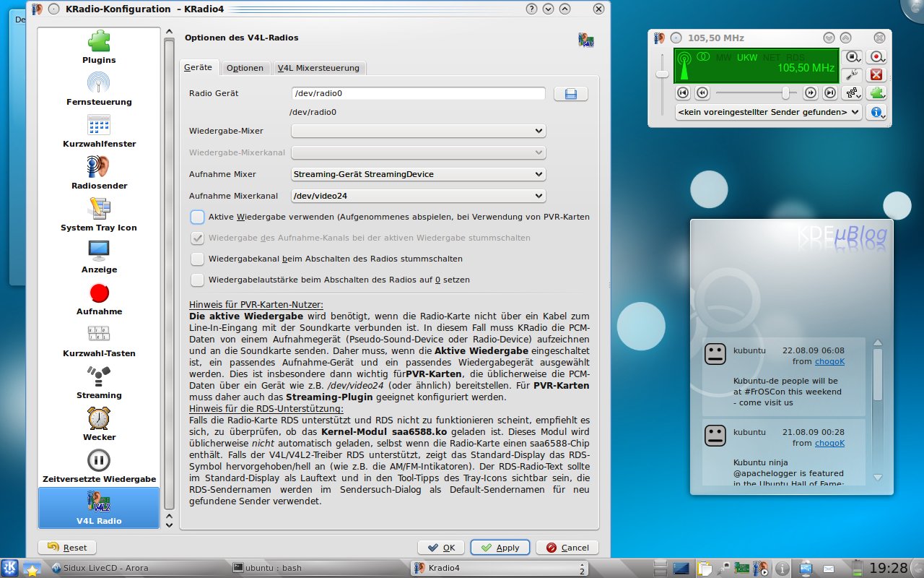Click the Kradio4 taskbar entry

[x=498, y=568]
